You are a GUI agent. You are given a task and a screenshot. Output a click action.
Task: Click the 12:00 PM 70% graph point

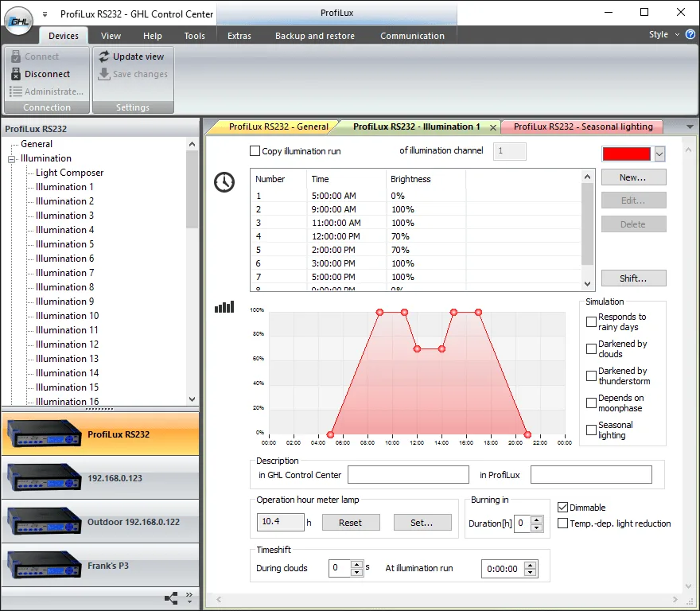(417, 348)
